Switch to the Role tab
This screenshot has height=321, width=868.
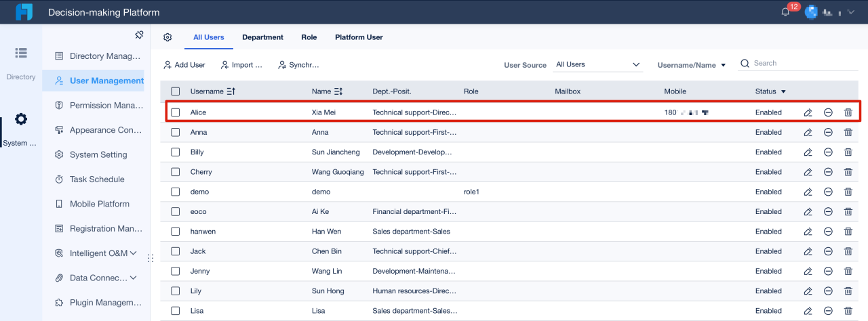(309, 37)
